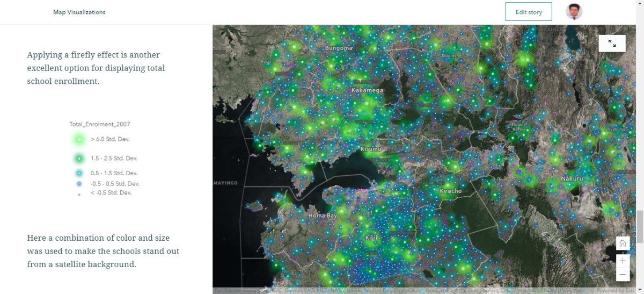Screen dimensions: 644x294
Task: Click the '-0.5 - 0.5 Std. Dev.' legend symbol
Action: (x=79, y=183)
